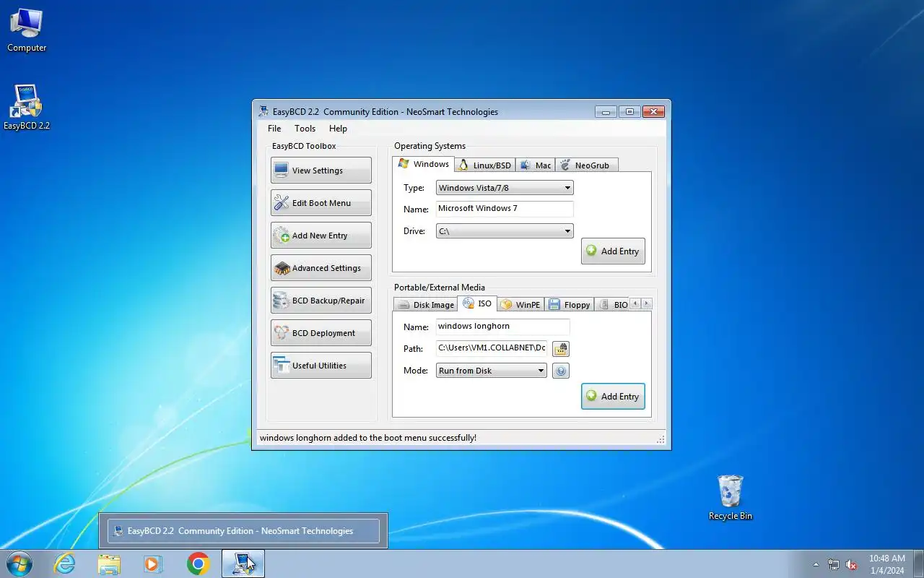Screen dimensions: 924x578
Task: Click the window resize grip in status bar
Action: point(661,439)
